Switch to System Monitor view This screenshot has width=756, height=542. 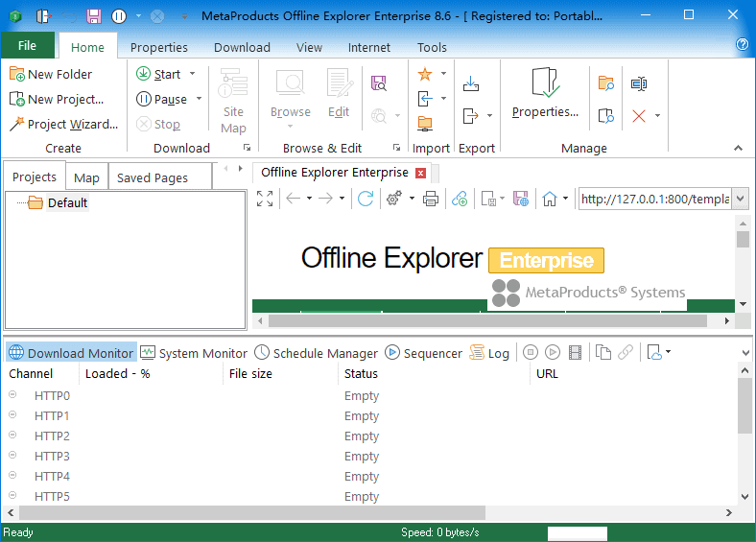194,353
